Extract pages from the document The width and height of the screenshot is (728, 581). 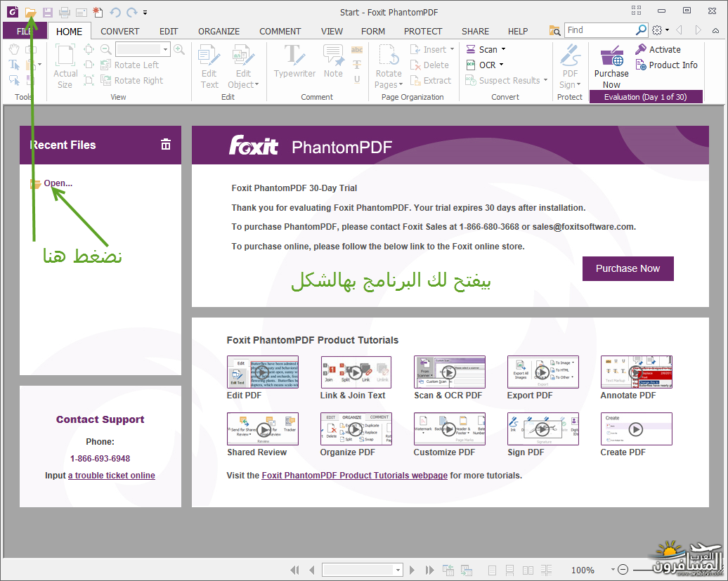click(x=431, y=80)
